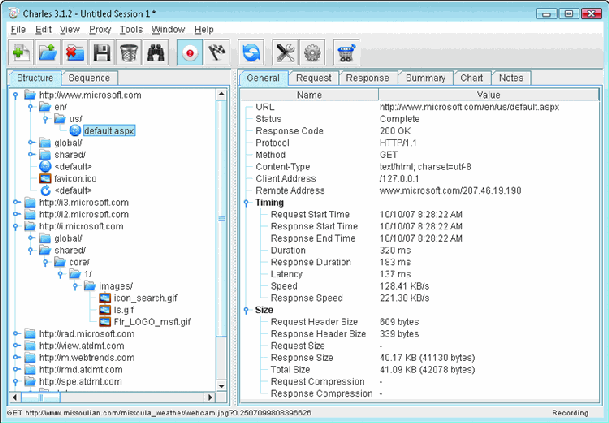The image size is (609, 423).
Task: Click the Name column header
Action: coord(309,95)
